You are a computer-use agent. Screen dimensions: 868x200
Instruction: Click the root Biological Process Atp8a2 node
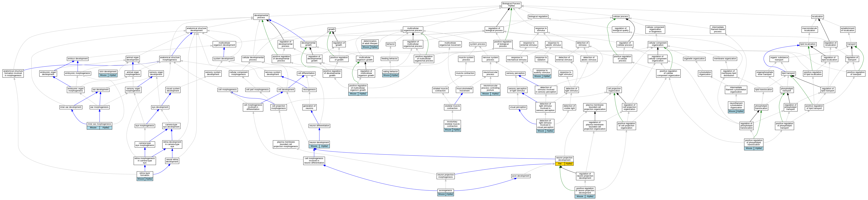511,5
